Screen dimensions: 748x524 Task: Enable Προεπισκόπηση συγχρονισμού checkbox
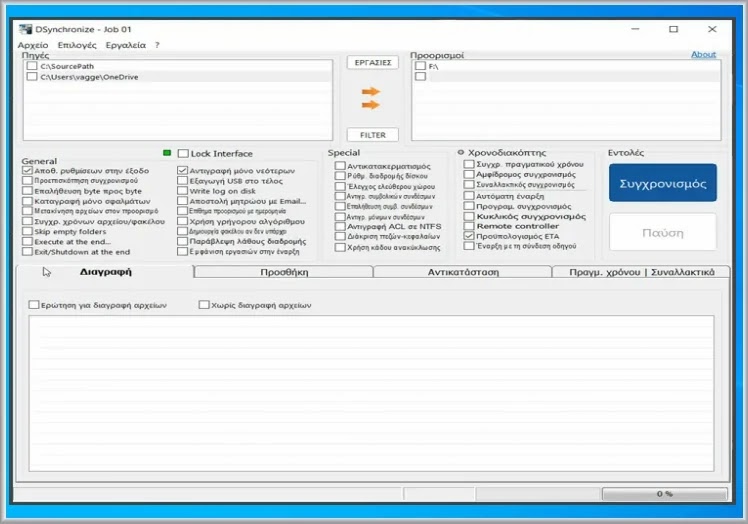coord(27,180)
